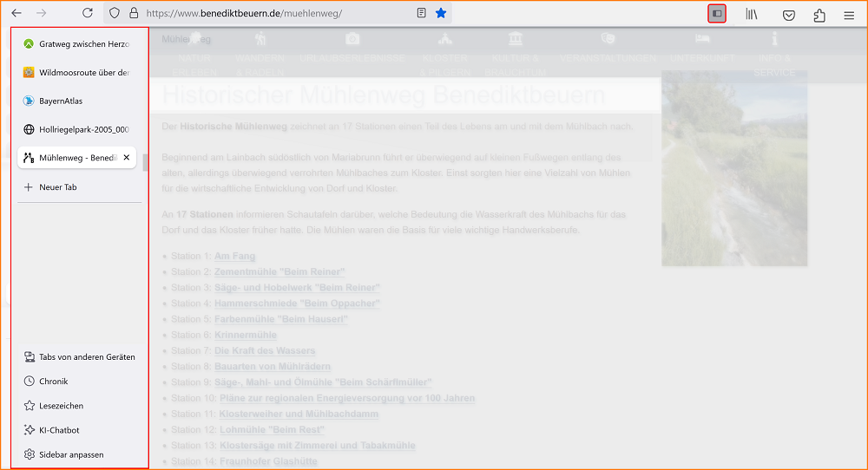Screen dimensions: 868x470
Task: Open Die Kraft des Wassers link
Action: coord(265,350)
